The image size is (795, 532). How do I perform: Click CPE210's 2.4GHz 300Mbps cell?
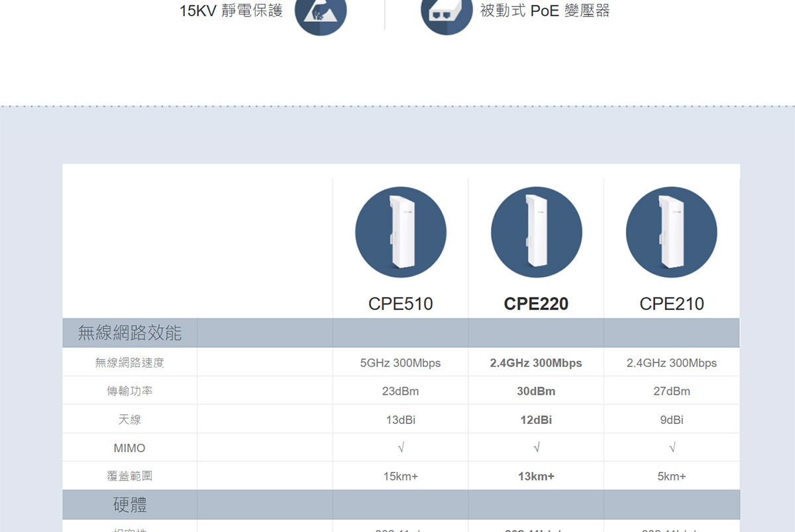pos(672,363)
